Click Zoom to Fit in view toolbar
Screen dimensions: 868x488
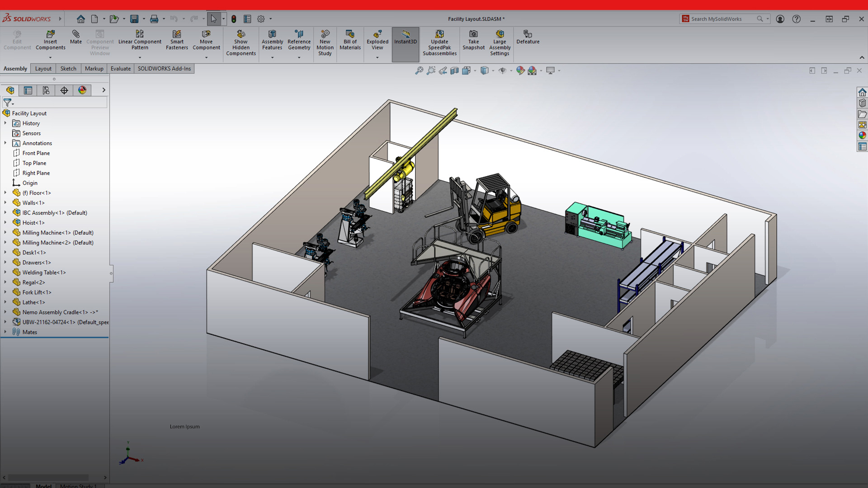[419, 70]
